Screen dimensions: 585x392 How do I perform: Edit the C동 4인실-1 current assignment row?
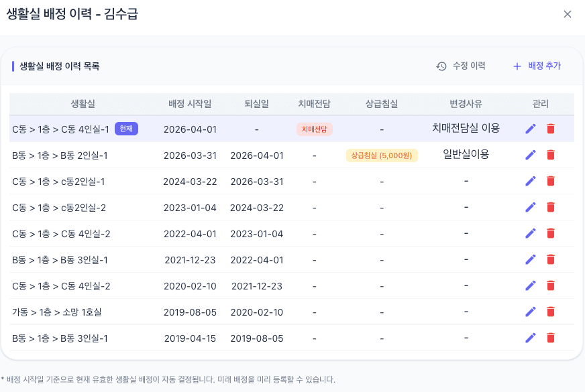click(531, 129)
